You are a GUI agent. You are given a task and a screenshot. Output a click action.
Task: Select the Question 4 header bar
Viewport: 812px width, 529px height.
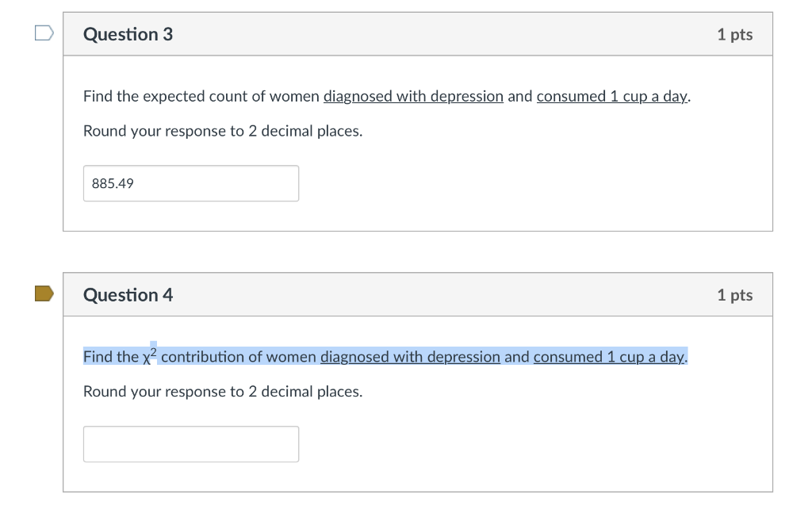coord(419,293)
